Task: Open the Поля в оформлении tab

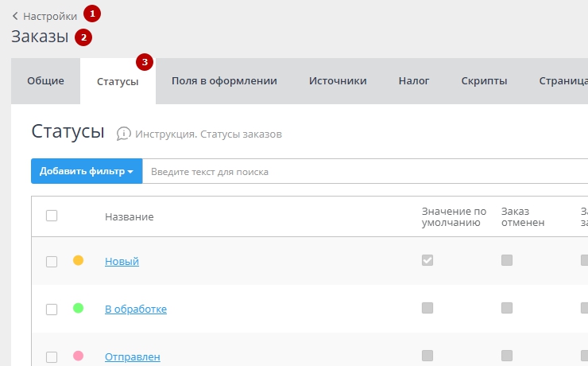Action: (x=224, y=81)
